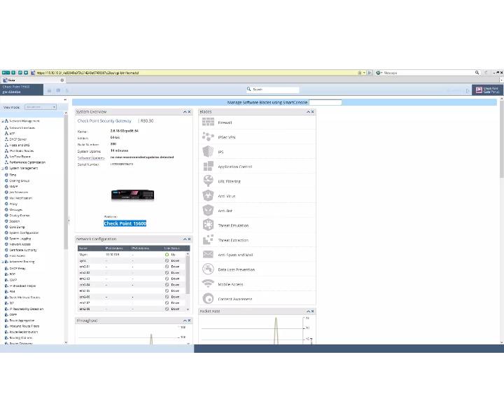
Task: Open System Logging tree item
Action: (x=20, y=239)
